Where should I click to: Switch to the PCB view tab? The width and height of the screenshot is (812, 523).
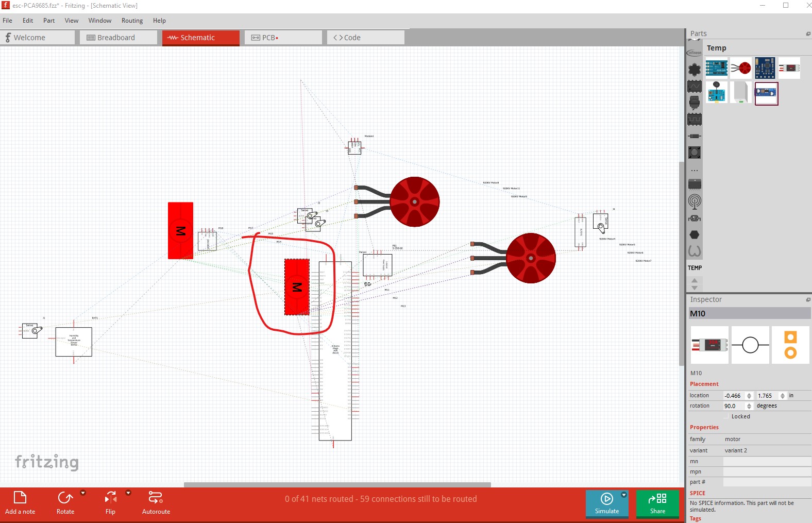tap(283, 38)
